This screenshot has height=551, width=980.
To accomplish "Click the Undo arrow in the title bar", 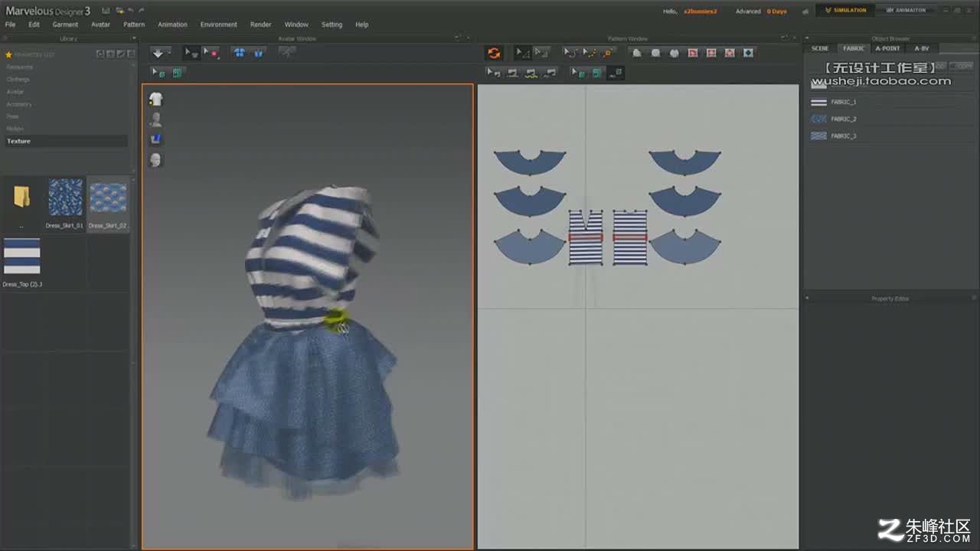I will [131, 11].
